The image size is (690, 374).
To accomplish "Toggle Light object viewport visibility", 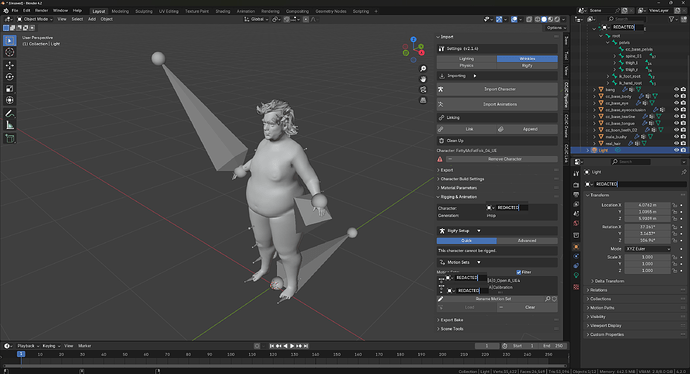I will click(676, 150).
